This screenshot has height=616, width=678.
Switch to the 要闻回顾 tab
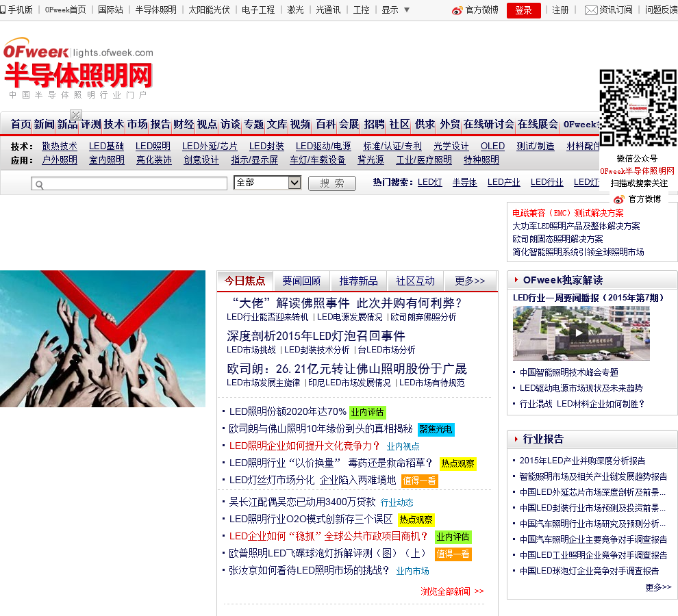301,281
